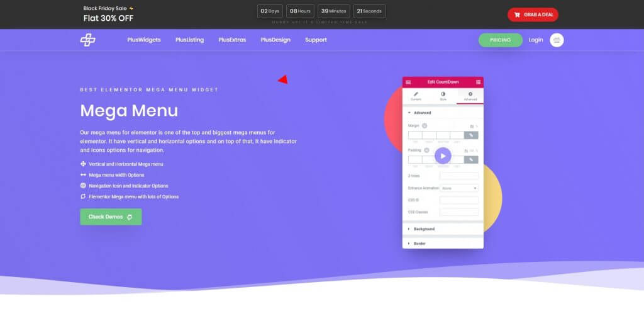Click the lightning bolt next to Black Friday Sale
The height and width of the screenshot is (328, 644).
coord(131,8)
